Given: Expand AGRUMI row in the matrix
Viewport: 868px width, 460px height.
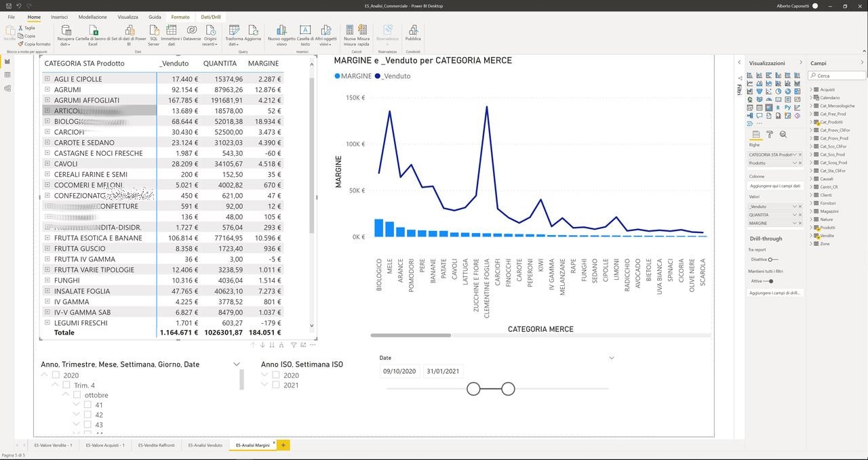Looking at the screenshot, I should [x=47, y=89].
